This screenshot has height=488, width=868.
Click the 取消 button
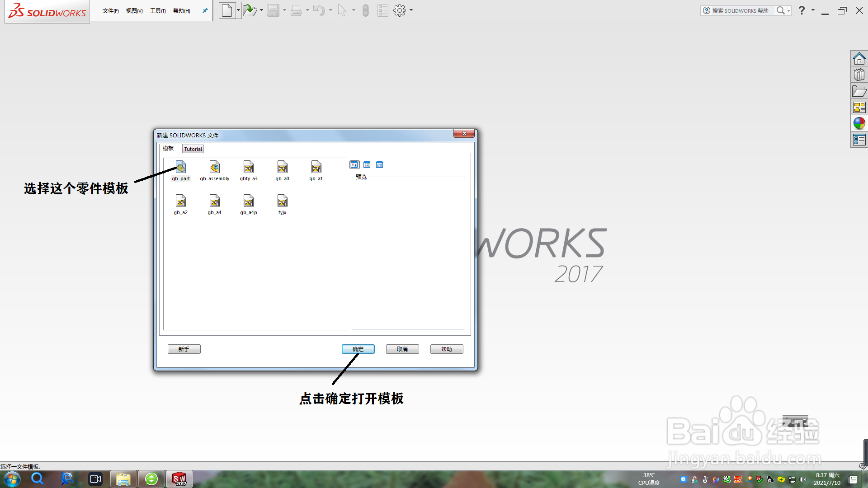(x=402, y=349)
